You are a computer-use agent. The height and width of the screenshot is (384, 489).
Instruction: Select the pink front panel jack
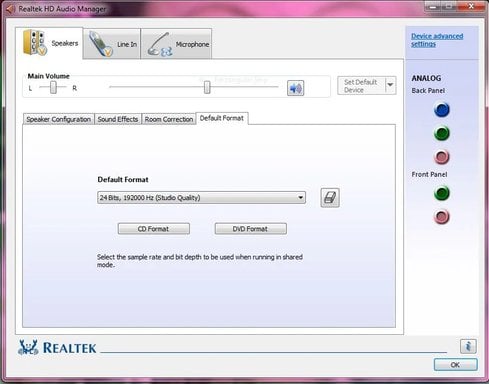pyautogui.click(x=442, y=217)
